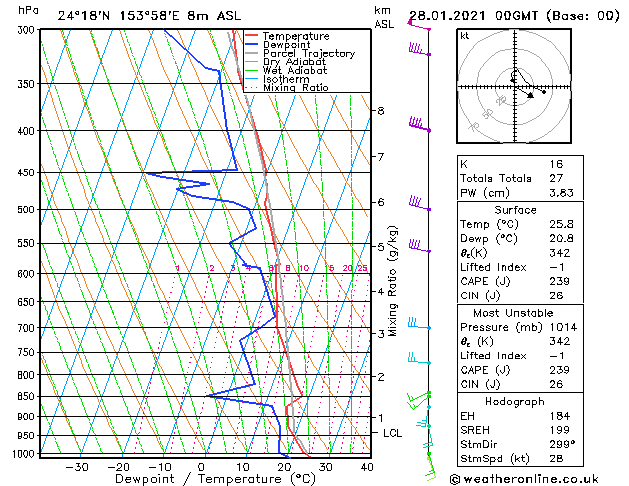This screenshot has height=486, width=629.
Task: Select the Isotherm legend label
Action: coord(286,79)
